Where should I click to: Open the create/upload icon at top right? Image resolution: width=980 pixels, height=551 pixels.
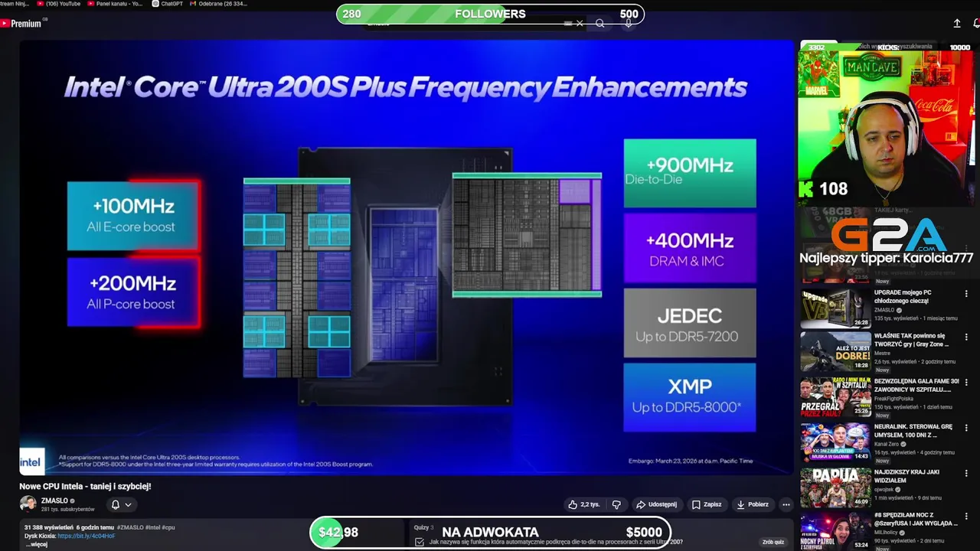point(957,24)
